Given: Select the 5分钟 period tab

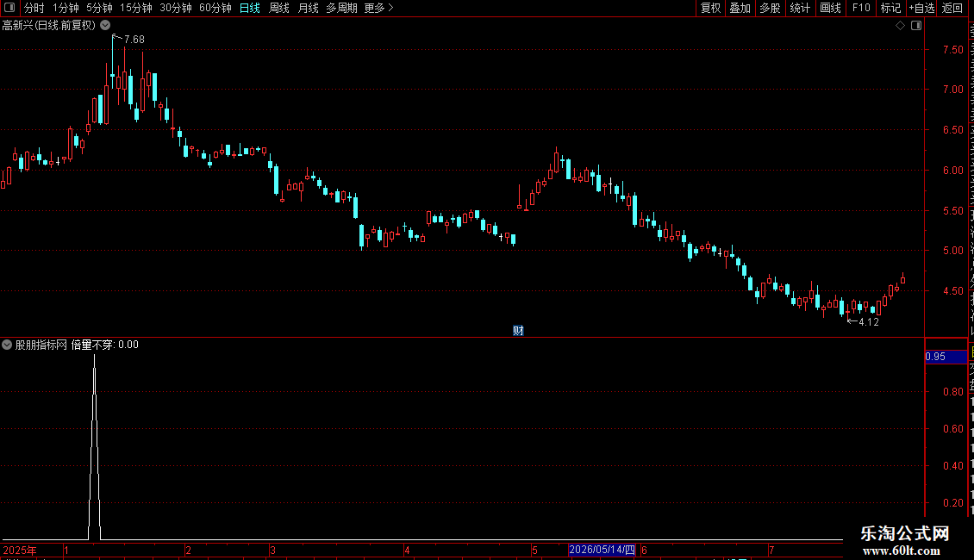Looking at the screenshot, I should [99, 8].
